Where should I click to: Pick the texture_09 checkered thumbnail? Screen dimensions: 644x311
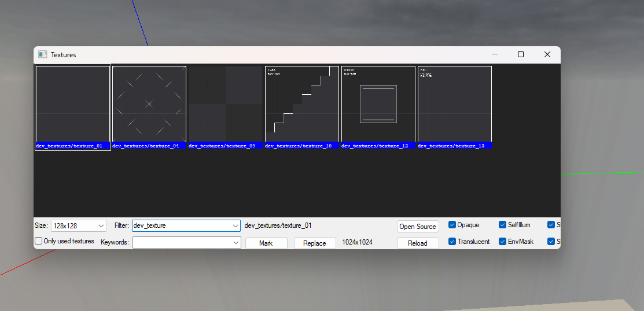(x=226, y=103)
